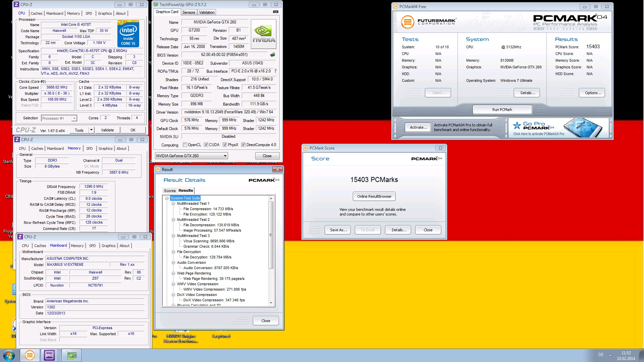Click the Result tree scroll-down arrow
The width and height of the screenshot is (644, 362).
pos(271,303)
